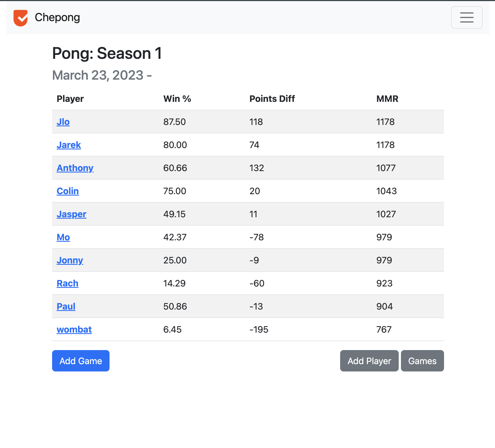Click the Chepong site title text

coord(57,18)
